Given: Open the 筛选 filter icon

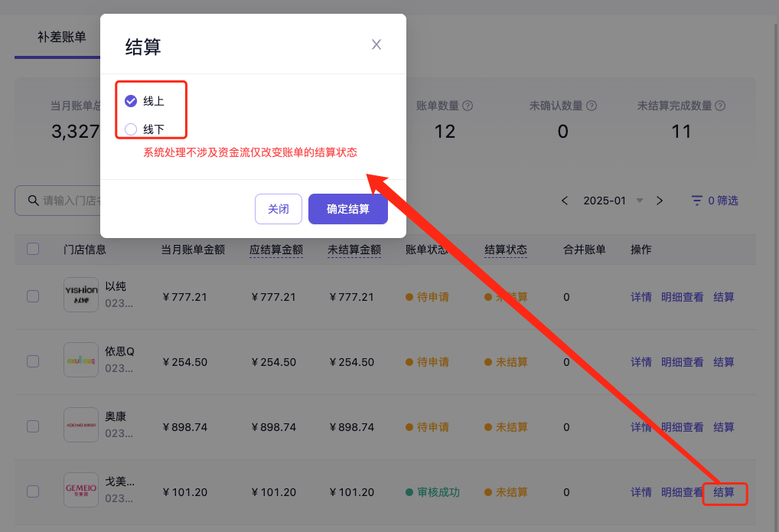Looking at the screenshot, I should point(696,201).
